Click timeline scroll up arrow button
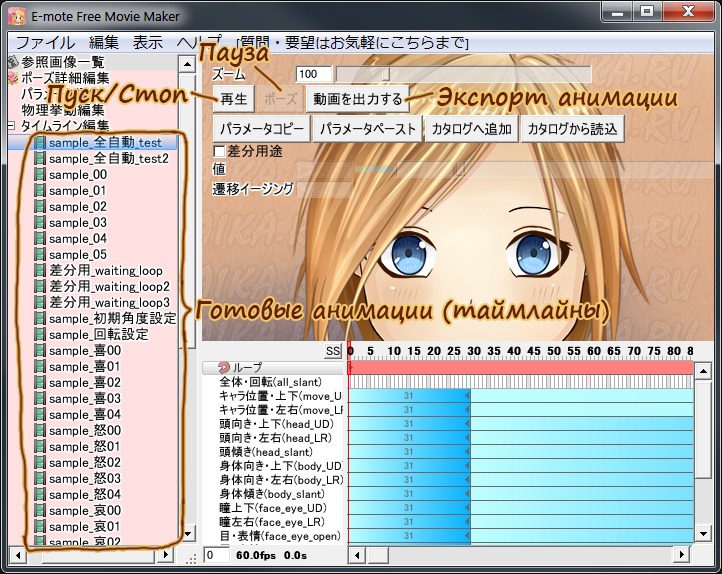 click(703, 371)
